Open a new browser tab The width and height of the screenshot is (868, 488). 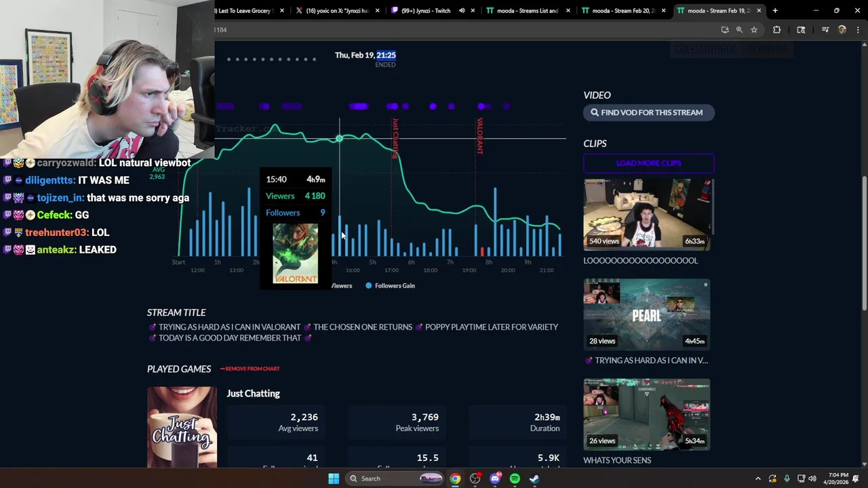point(775,10)
